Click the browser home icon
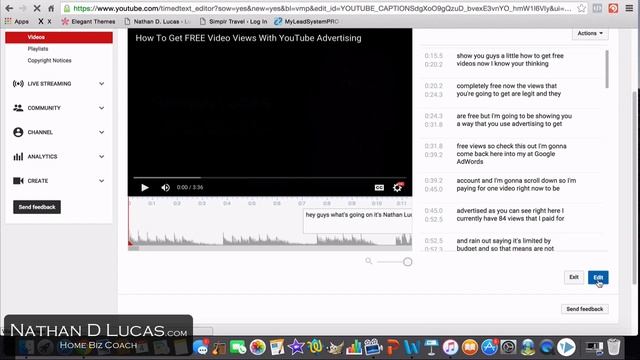640x360 pixels. coord(51,8)
